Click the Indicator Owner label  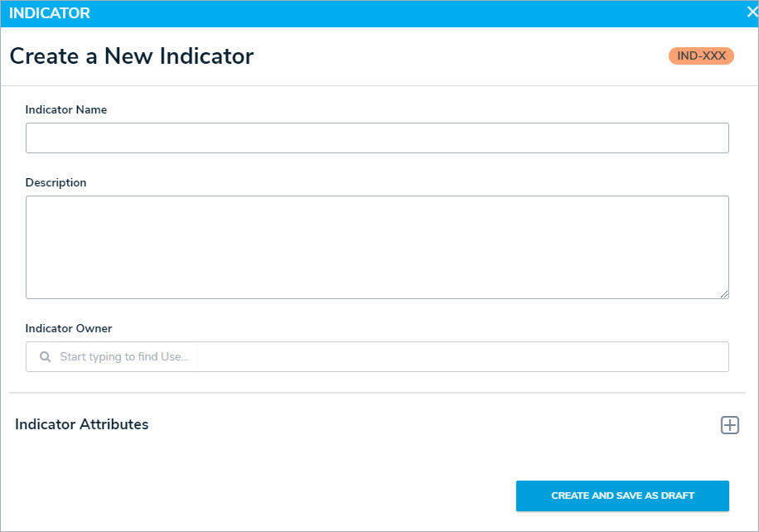tap(69, 328)
